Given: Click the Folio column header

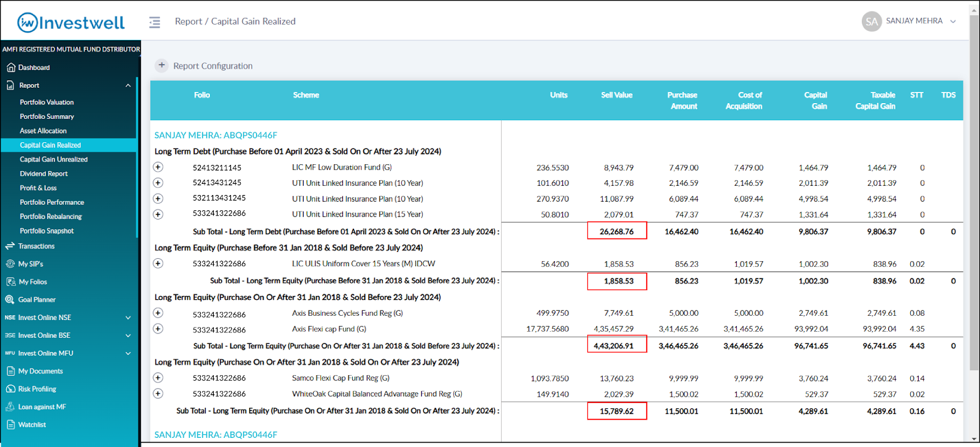Looking at the screenshot, I should 202,95.
